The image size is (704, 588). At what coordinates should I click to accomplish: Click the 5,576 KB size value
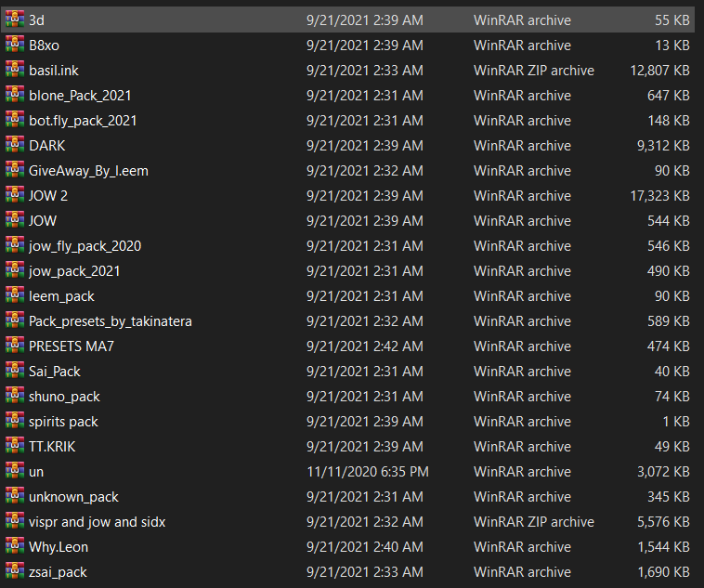pyautogui.click(x=663, y=522)
